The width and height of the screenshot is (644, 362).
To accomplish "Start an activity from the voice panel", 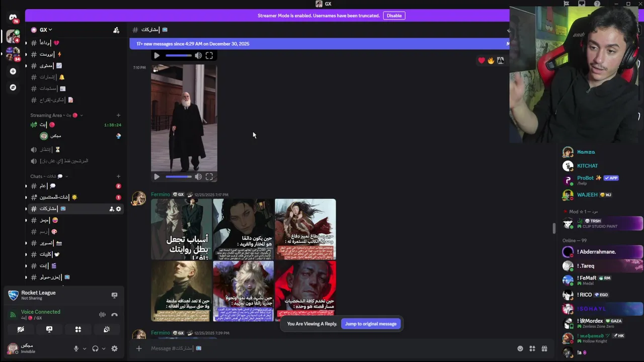I will [x=78, y=329].
